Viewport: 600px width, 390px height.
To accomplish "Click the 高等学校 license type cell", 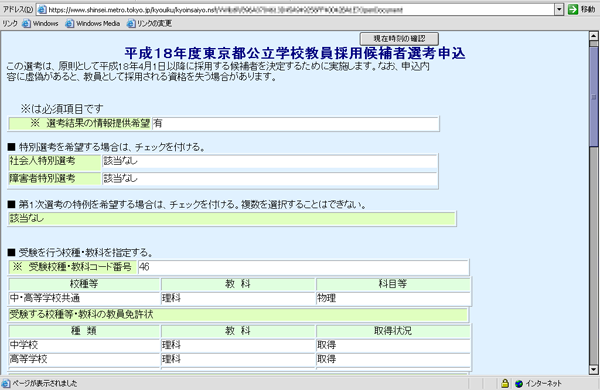I will pyautogui.click(x=84, y=359).
